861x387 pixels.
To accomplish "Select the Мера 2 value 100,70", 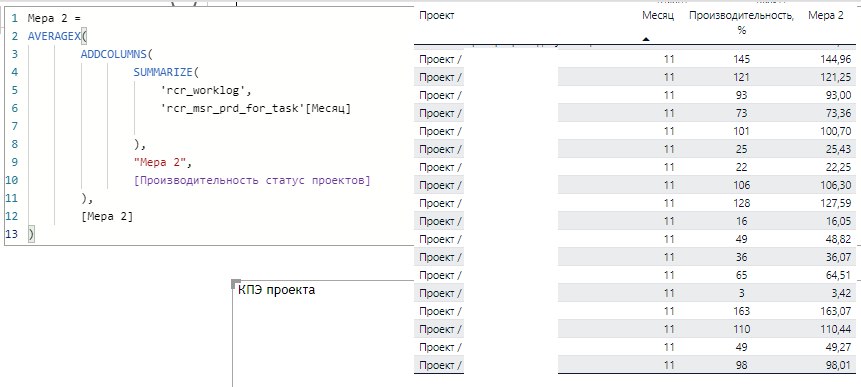I will [x=837, y=131].
